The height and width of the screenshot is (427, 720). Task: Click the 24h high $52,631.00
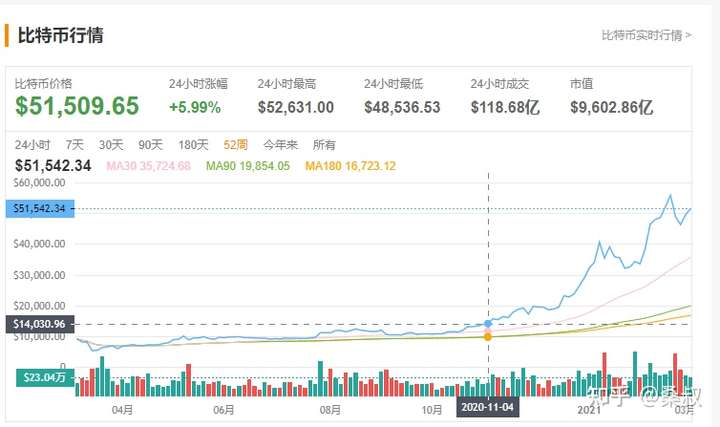(x=296, y=107)
